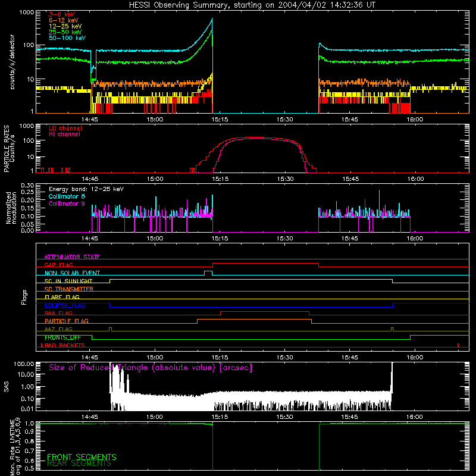Select the 12-25 keV legend label
The height and width of the screenshot is (476, 476).
pyautogui.click(x=65, y=26)
